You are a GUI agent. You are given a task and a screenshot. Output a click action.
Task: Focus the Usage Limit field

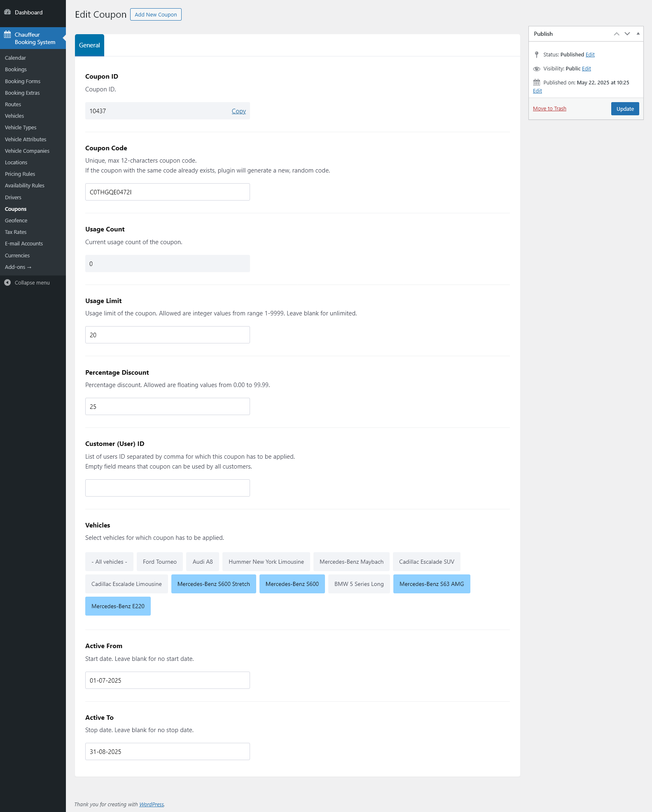pos(168,335)
